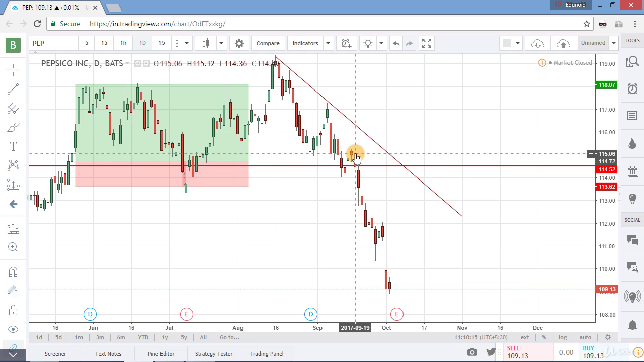This screenshot has height=362, width=644.
Task: Select the trend line drawing tool
Action: [x=13, y=89]
